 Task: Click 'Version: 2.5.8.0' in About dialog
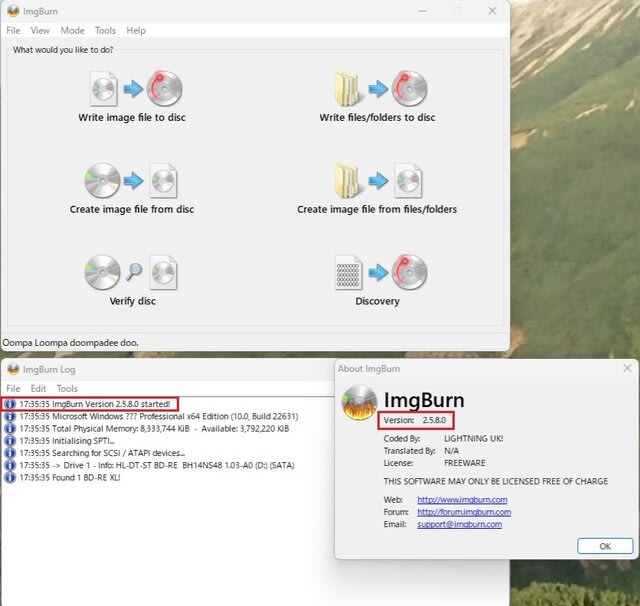(415, 420)
